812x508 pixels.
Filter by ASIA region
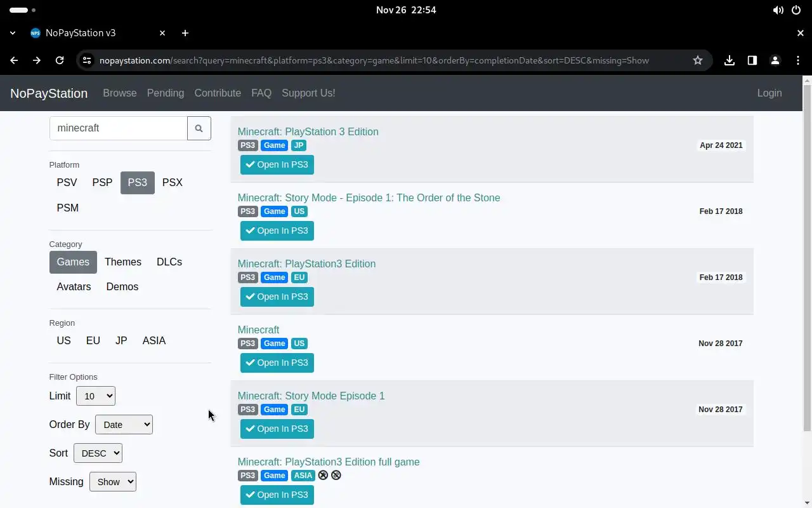[x=154, y=340]
